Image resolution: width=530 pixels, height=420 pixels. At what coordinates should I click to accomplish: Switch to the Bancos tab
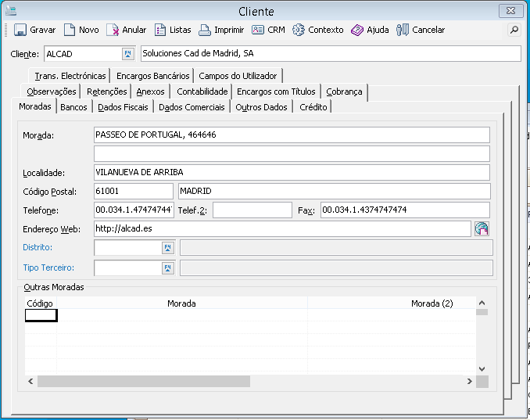(73, 107)
